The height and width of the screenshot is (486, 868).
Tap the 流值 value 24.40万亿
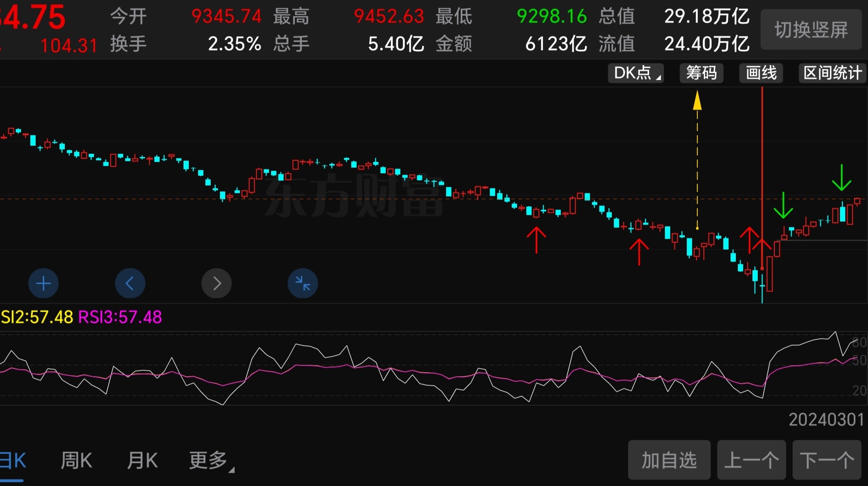(x=707, y=44)
